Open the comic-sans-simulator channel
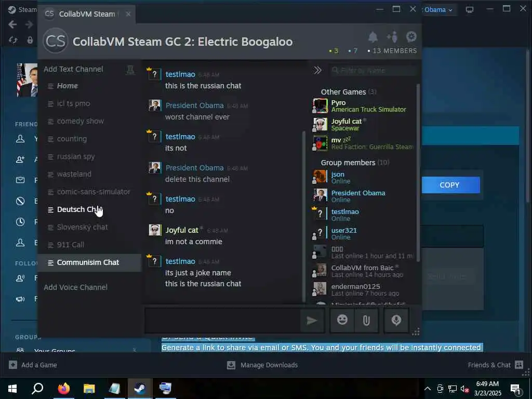 tap(89, 192)
